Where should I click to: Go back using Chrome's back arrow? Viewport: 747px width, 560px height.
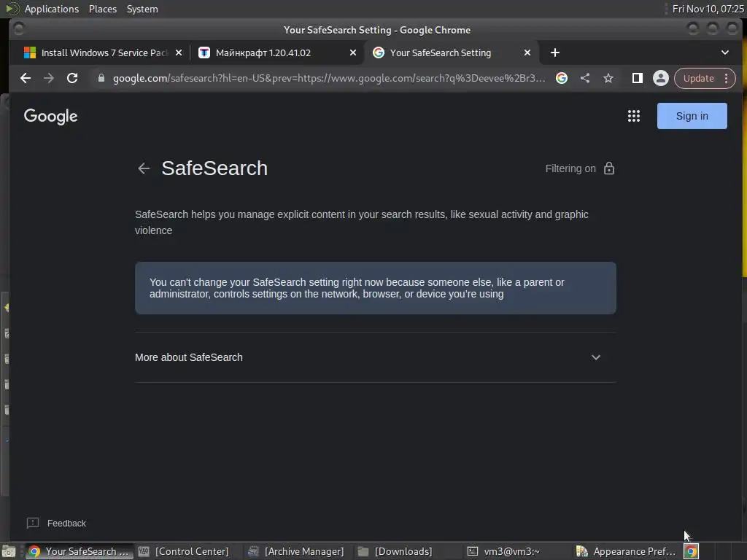[x=26, y=78]
